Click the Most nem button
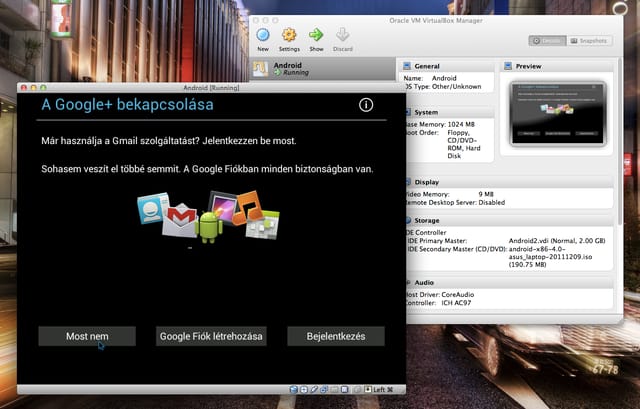Viewport: 640px width, 409px height. (87, 336)
